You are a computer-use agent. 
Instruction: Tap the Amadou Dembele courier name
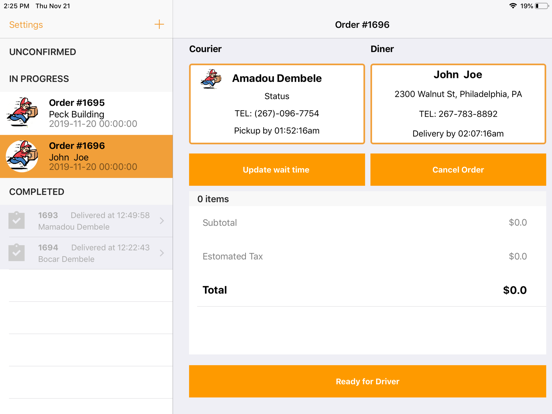click(x=277, y=78)
